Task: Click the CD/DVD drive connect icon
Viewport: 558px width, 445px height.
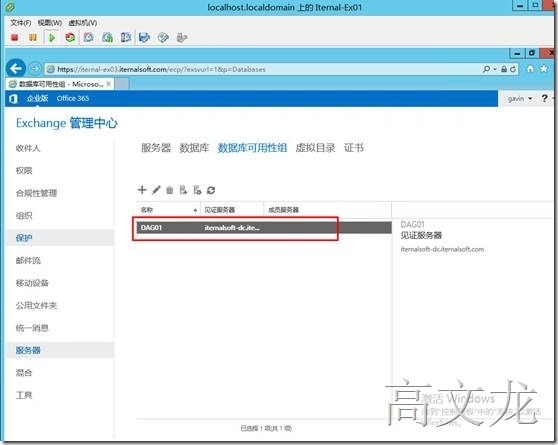Action: tap(163, 37)
